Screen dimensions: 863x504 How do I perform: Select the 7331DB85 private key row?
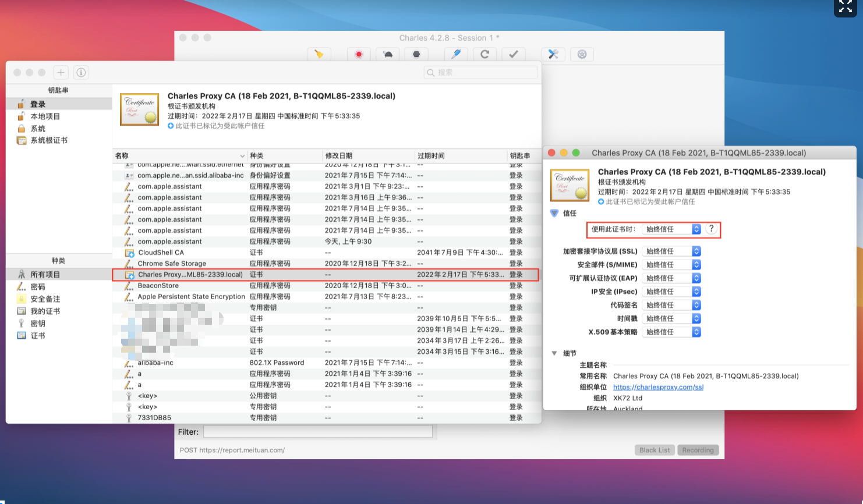point(326,418)
